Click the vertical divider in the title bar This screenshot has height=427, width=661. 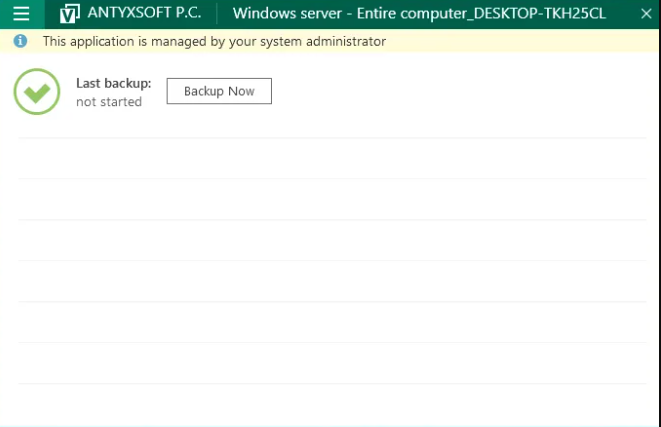click(218, 14)
